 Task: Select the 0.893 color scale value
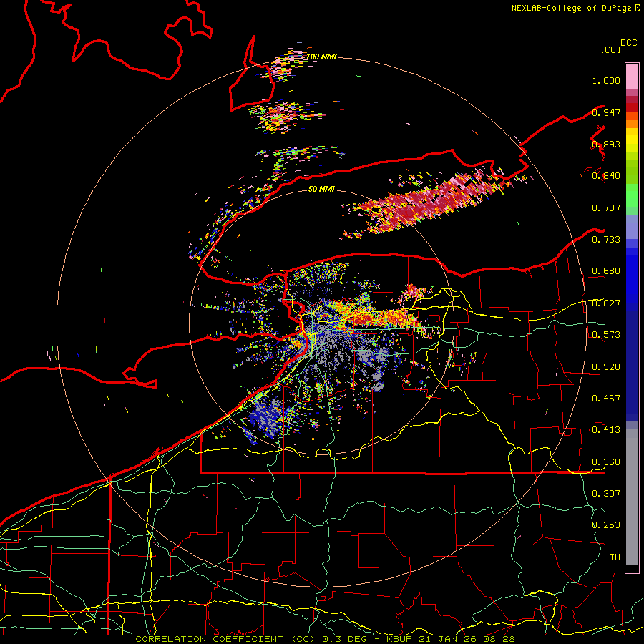606,144
